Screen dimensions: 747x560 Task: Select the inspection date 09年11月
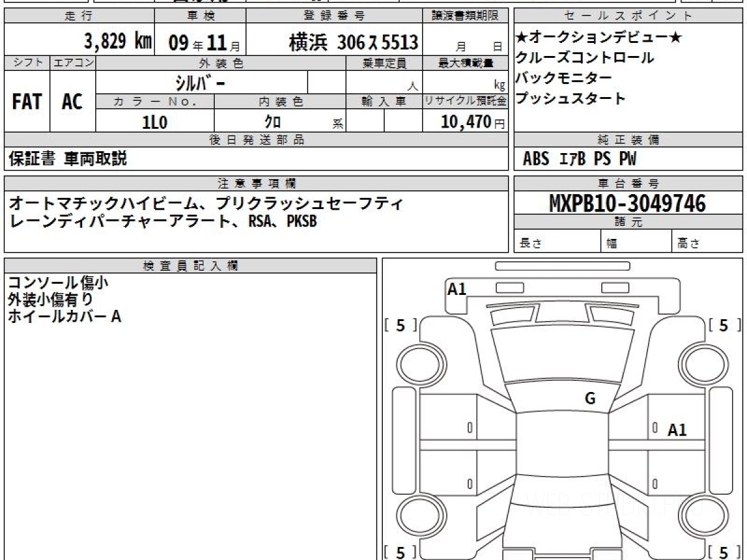pyautogui.click(x=204, y=43)
